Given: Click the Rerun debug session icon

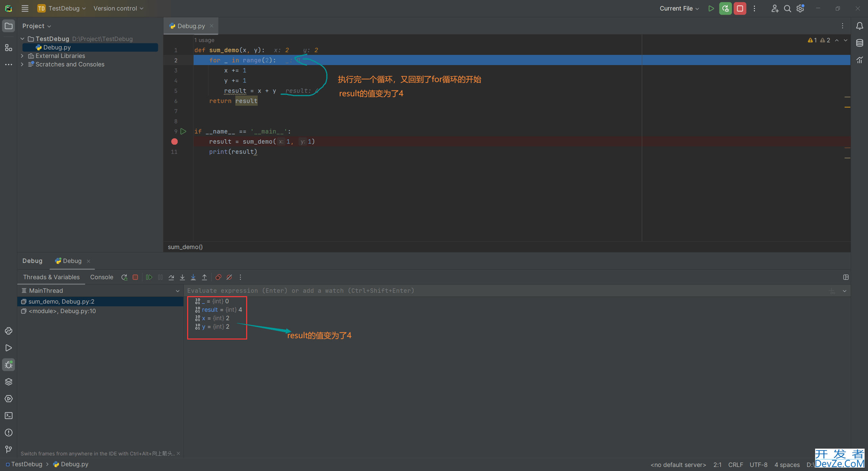Looking at the screenshot, I should click(x=123, y=277).
